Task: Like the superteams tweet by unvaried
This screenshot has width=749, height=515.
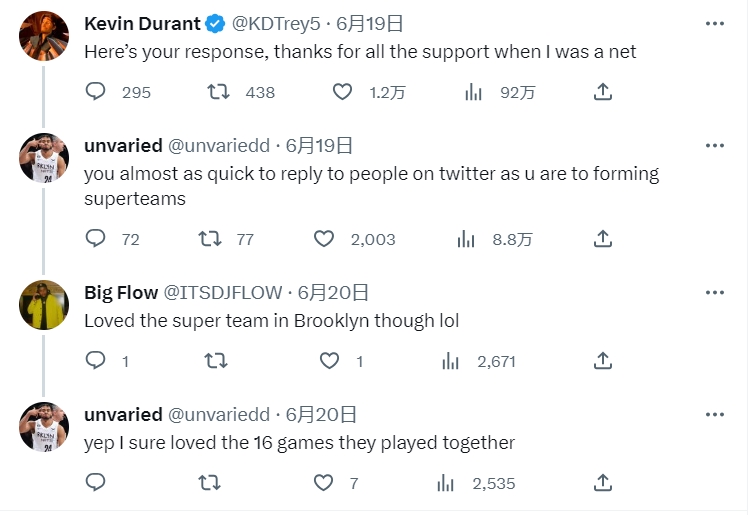Action: [x=324, y=239]
